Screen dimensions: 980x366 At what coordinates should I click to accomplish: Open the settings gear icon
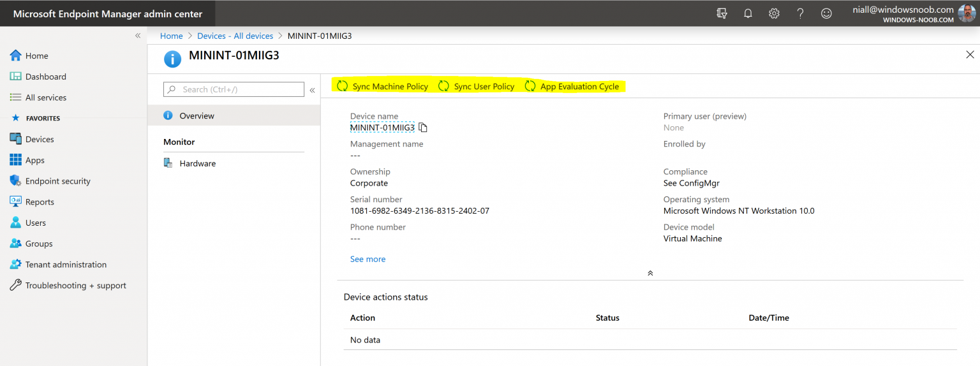coord(774,13)
